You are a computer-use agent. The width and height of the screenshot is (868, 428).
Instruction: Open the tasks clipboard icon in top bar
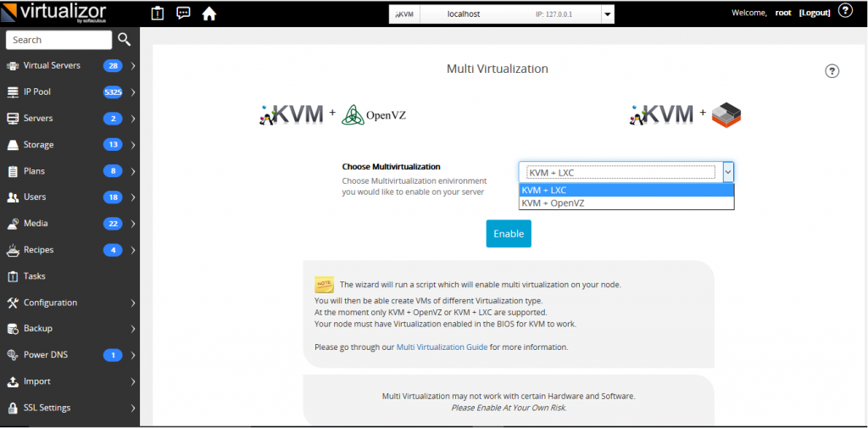tap(158, 14)
